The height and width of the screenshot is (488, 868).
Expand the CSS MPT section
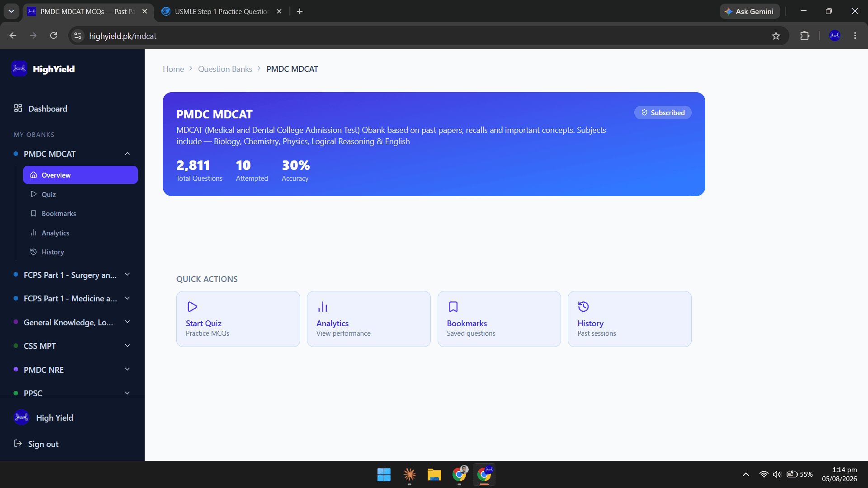pos(127,346)
